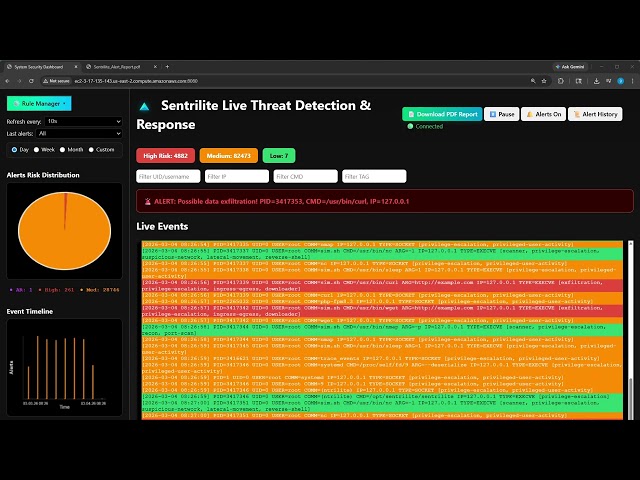Bookmark page with star icon
Screen dimensions: 640x480
544,81
